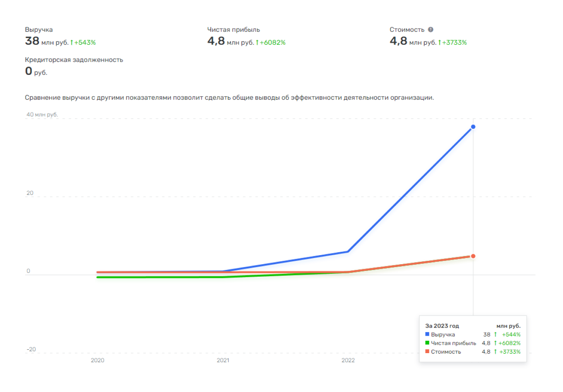Click the value 38 in the tooltip
563x392 pixels.
[x=487, y=335]
